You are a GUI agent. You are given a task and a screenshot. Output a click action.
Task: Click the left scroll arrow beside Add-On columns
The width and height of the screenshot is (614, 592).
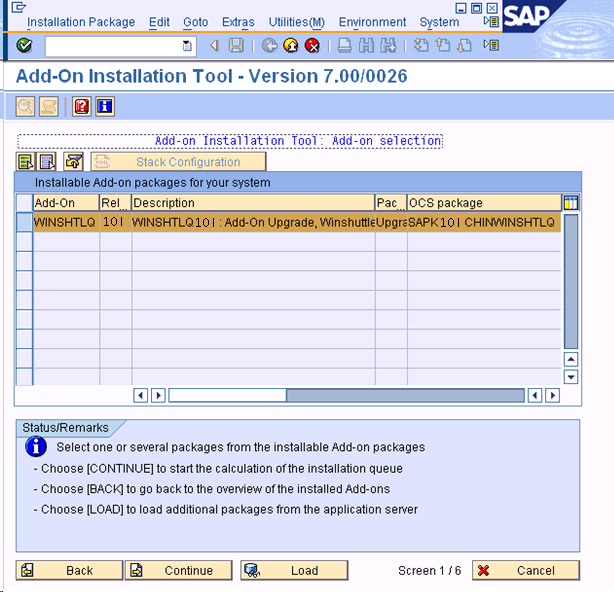141,395
